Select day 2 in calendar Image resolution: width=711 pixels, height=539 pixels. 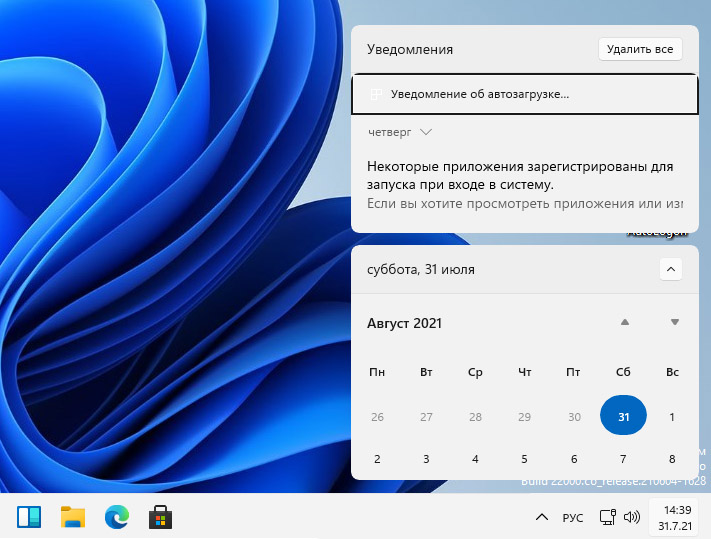coord(377,459)
